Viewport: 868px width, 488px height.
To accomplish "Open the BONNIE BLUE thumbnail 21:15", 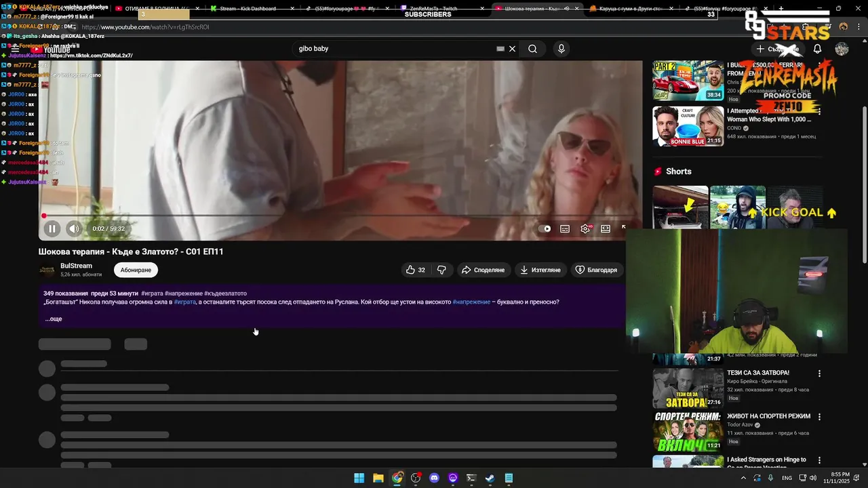I will [688, 126].
